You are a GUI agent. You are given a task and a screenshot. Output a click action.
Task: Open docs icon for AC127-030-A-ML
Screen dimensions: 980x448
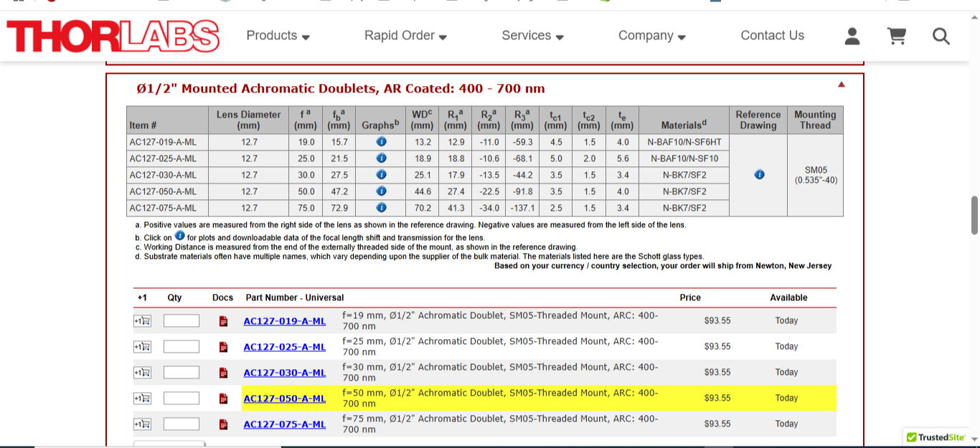click(x=223, y=373)
